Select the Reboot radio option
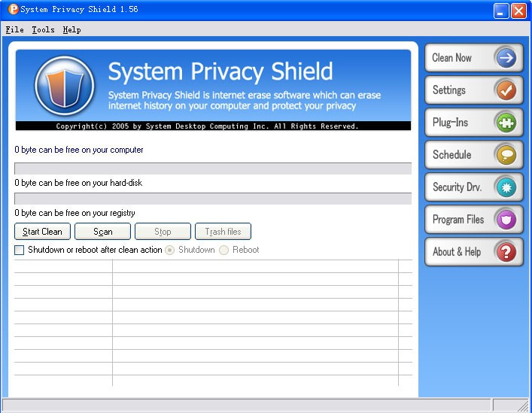The image size is (532, 413). click(x=223, y=251)
